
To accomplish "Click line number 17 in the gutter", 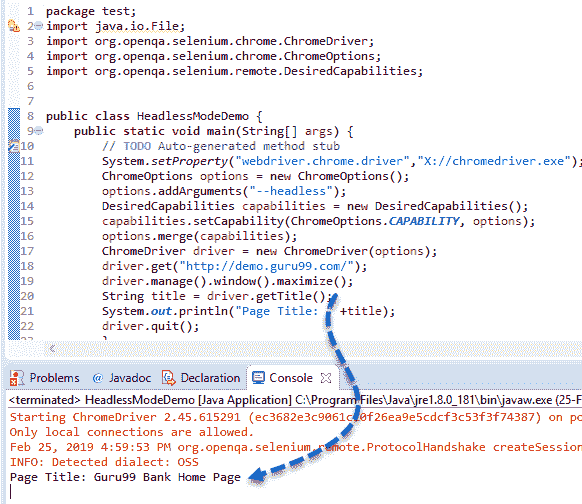I will coord(27,251).
